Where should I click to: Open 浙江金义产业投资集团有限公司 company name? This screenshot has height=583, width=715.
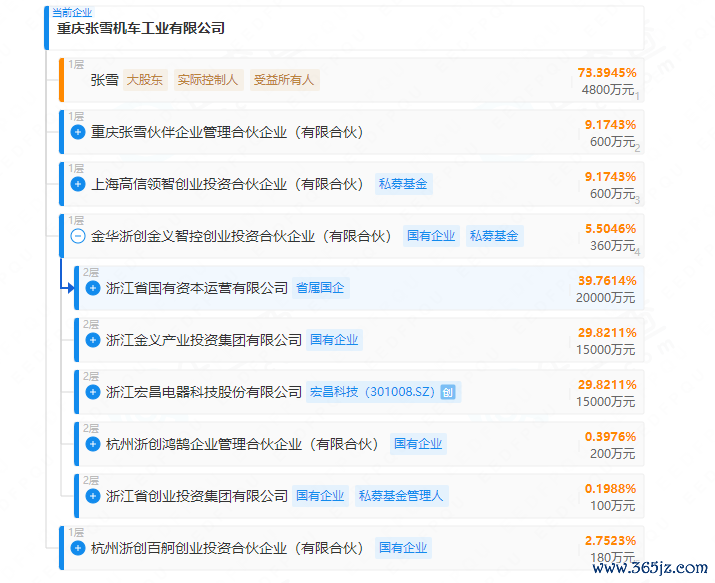pos(204,340)
